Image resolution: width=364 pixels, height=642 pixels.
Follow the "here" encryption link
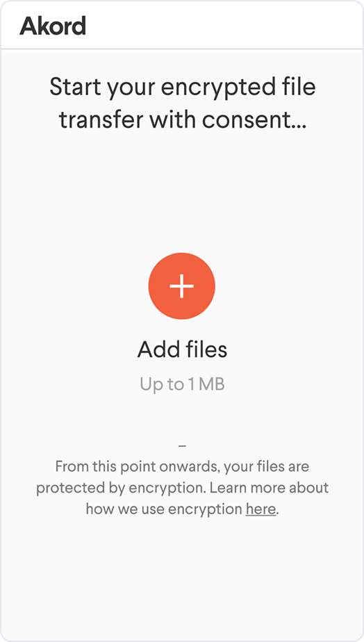click(x=260, y=509)
